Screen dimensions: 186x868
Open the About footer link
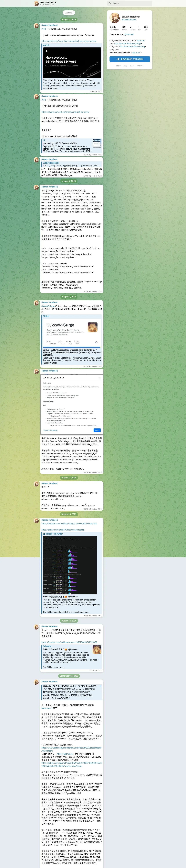point(118,66)
